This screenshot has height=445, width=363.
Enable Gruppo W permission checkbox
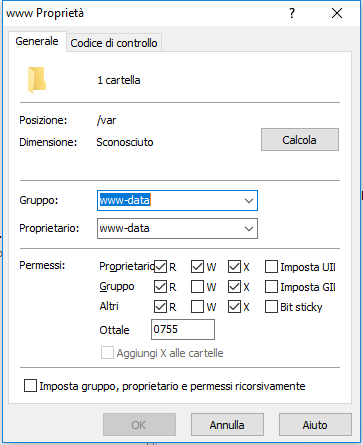[x=197, y=287]
